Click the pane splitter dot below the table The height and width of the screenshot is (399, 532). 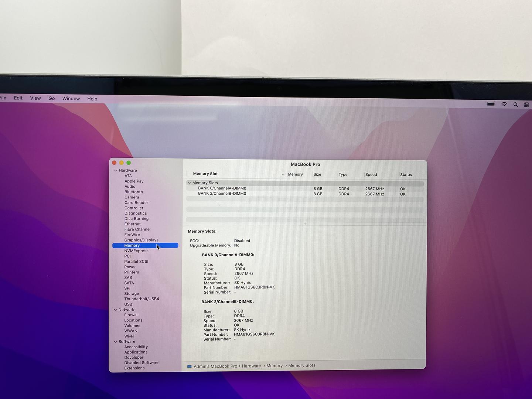click(x=305, y=224)
